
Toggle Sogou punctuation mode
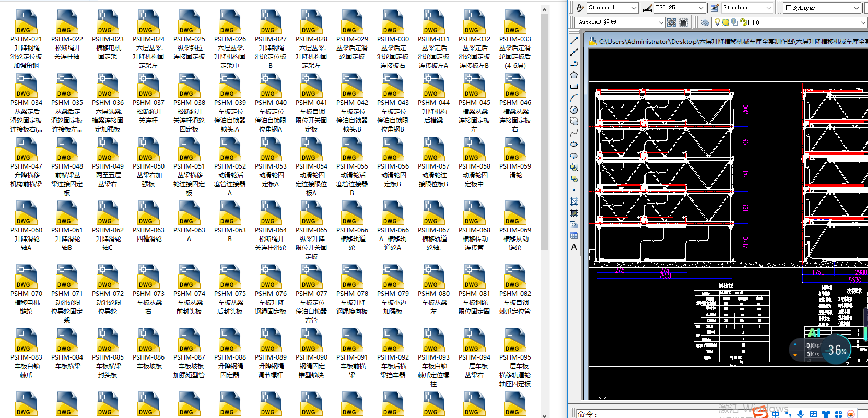coord(789,415)
